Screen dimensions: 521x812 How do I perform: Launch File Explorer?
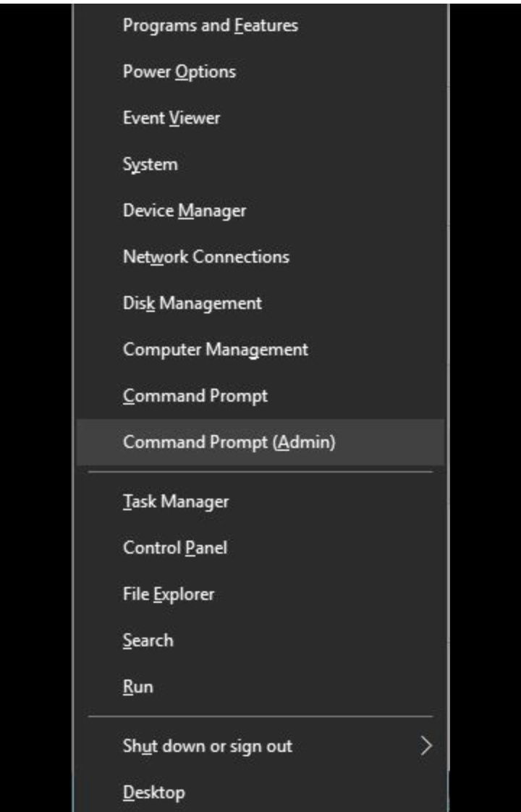click(x=169, y=594)
